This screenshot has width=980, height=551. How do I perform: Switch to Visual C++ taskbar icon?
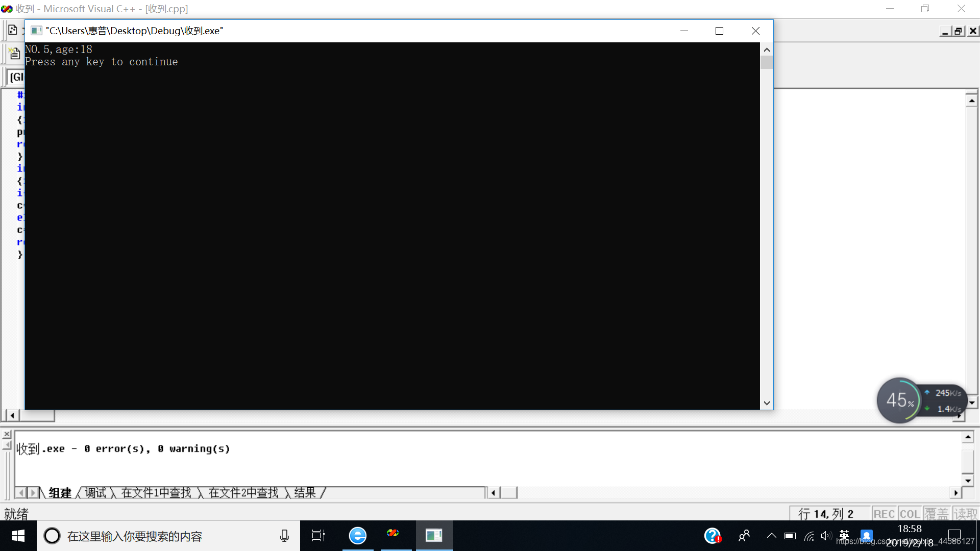point(393,534)
